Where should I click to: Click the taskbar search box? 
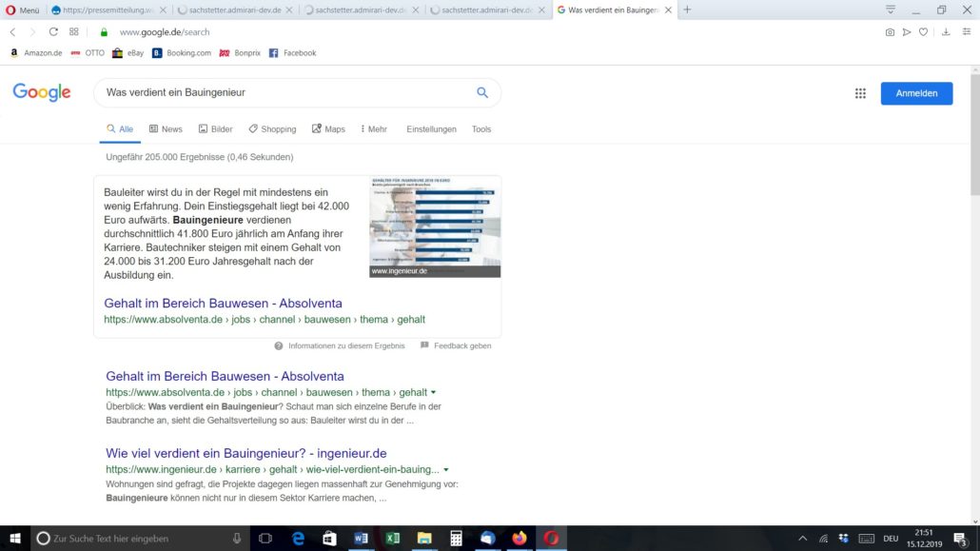tap(140, 539)
